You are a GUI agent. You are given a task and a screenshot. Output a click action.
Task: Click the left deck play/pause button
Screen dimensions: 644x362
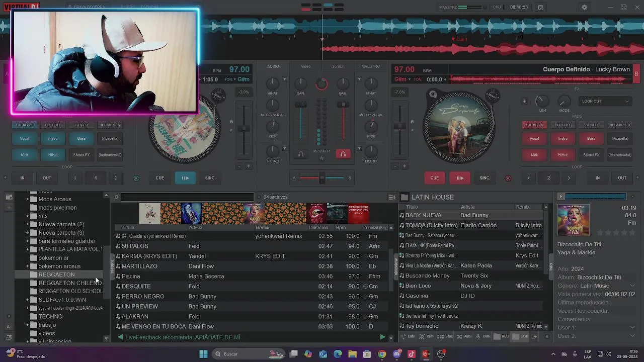(185, 177)
